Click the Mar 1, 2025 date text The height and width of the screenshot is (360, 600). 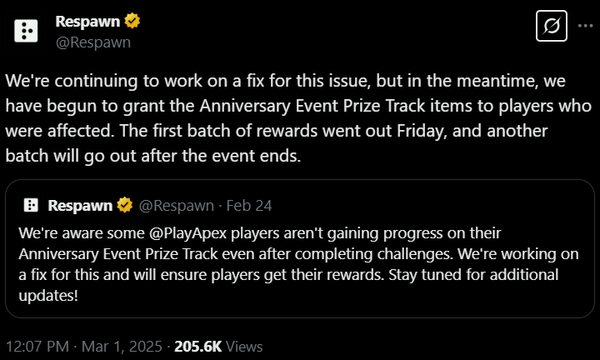click(x=122, y=347)
